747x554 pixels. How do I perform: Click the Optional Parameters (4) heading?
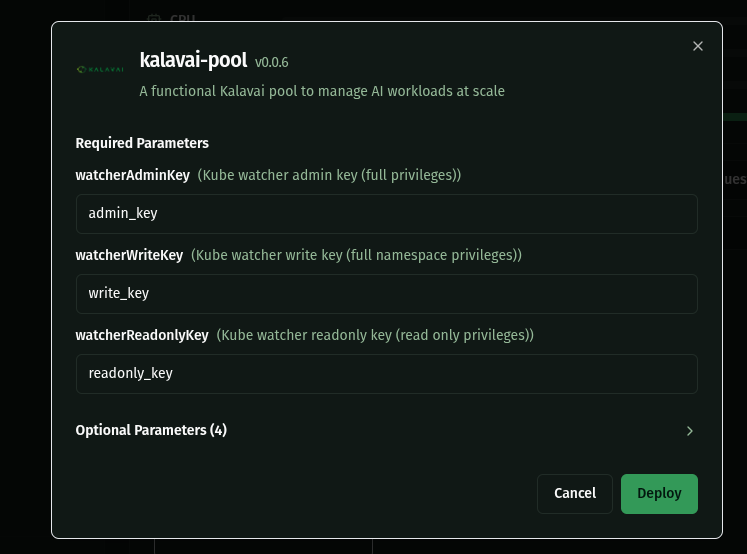pyautogui.click(x=151, y=430)
